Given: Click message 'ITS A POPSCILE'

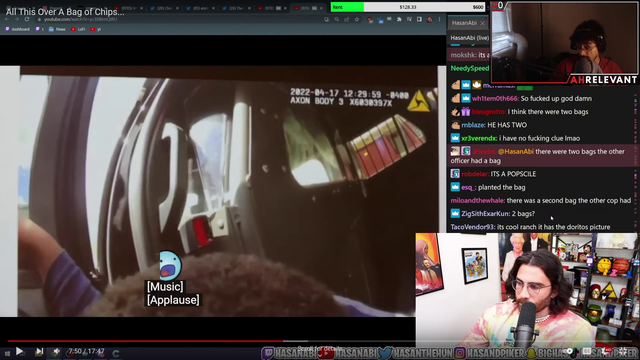Looking at the screenshot, I should [x=513, y=174].
